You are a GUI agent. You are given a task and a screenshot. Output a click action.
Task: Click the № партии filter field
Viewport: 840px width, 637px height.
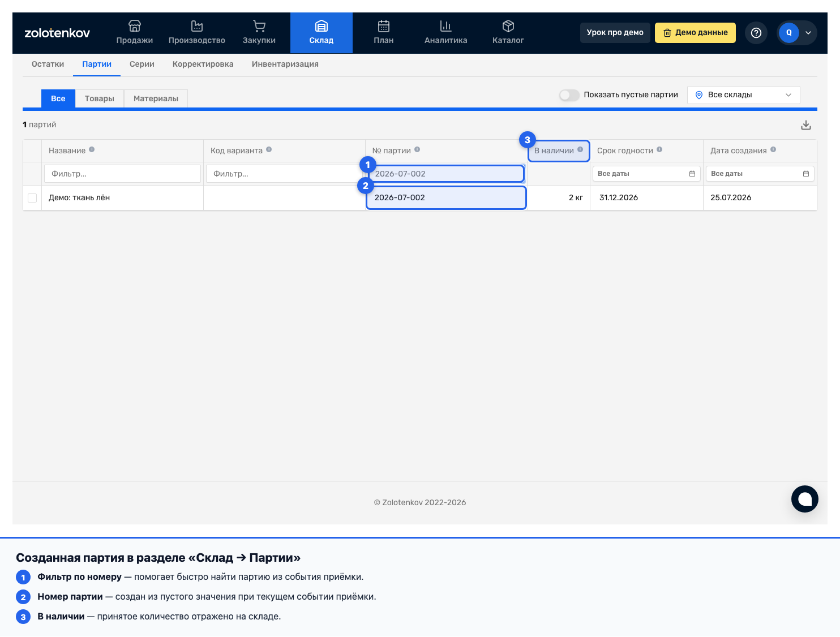[x=447, y=174]
